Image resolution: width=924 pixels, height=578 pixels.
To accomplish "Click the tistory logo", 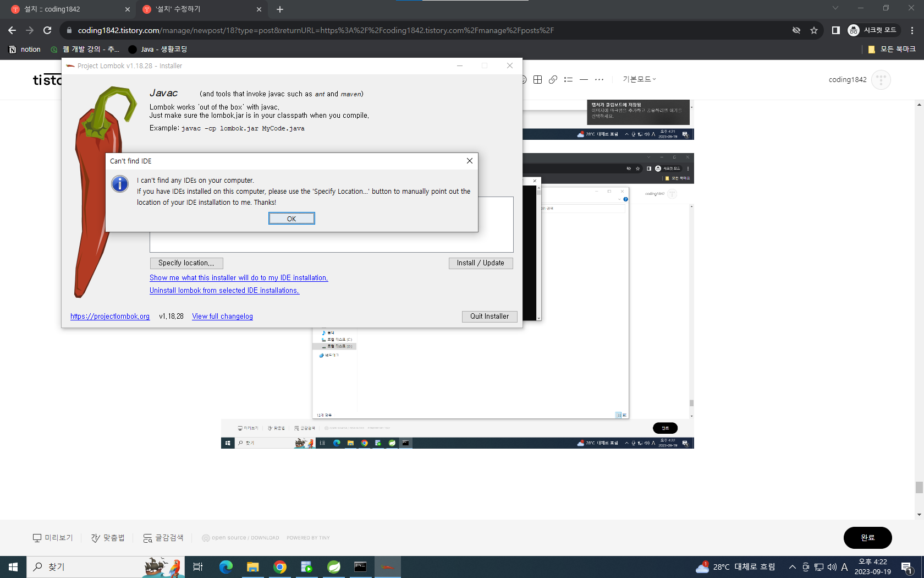I will tap(47, 80).
